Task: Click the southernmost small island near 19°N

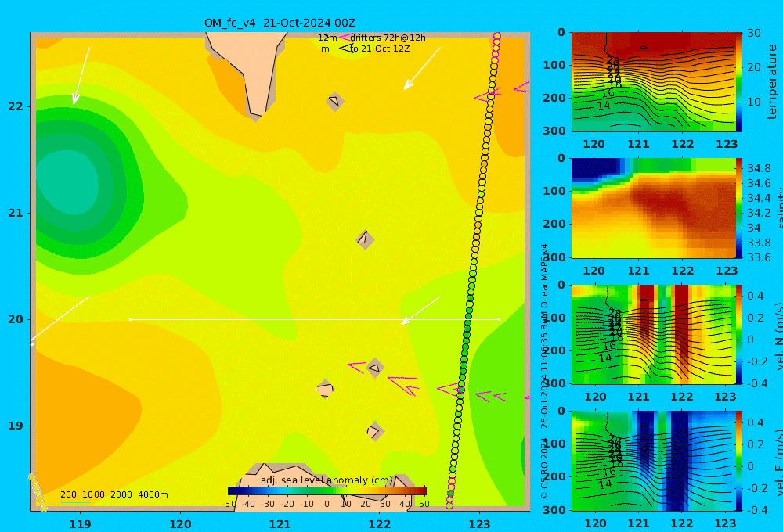Action: point(374,431)
